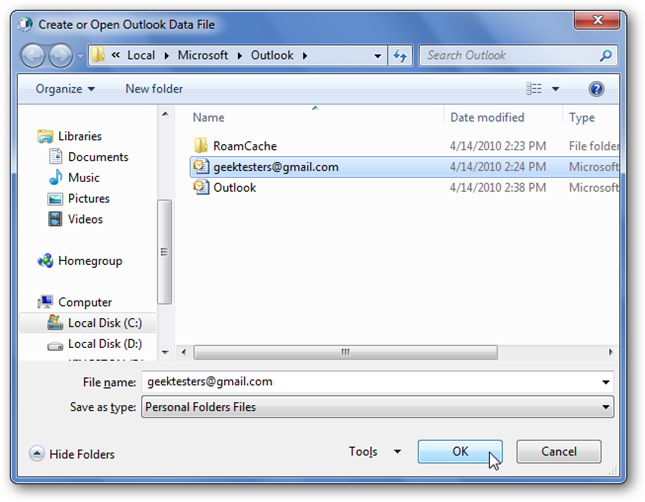Expand the arrow after the Outlook breadcrumb
645x502 pixels.
coord(305,56)
